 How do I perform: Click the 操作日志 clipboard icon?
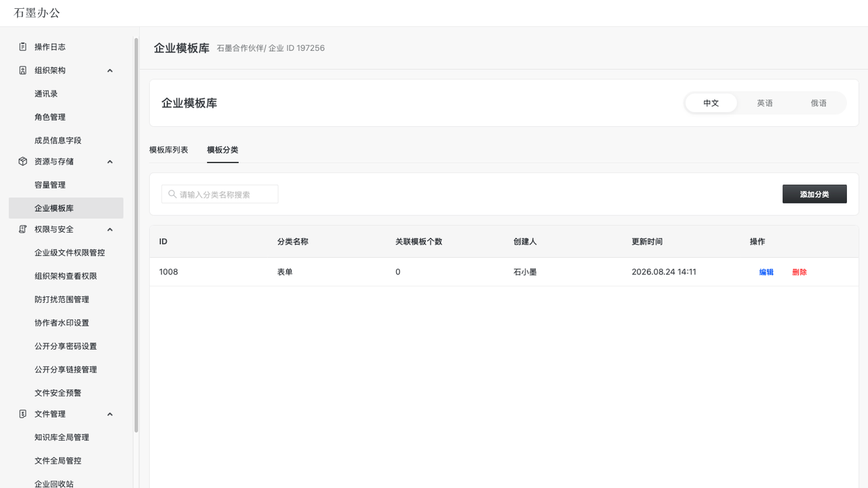23,47
